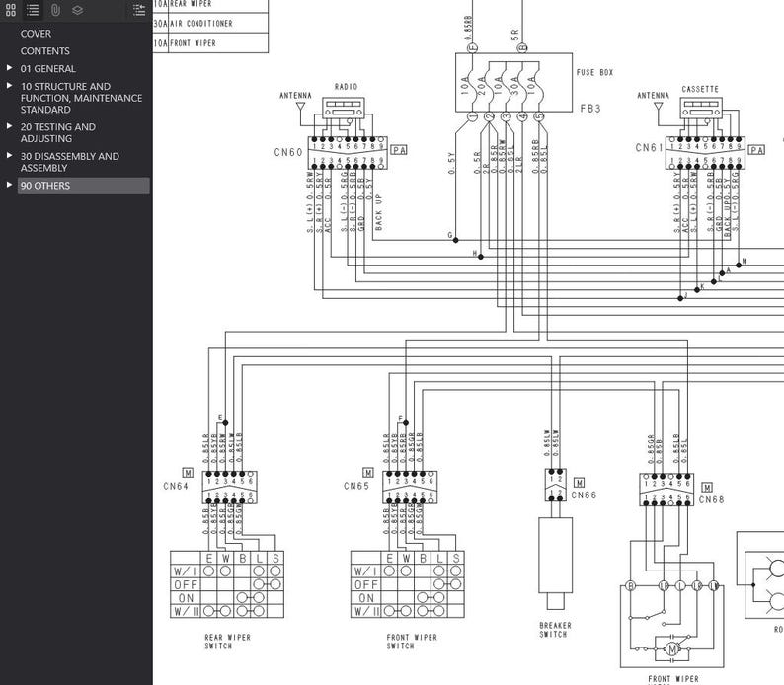Expand the 01 GENERAL arrow
This screenshot has height=685, width=784.
pyautogui.click(x=9, y=67)
